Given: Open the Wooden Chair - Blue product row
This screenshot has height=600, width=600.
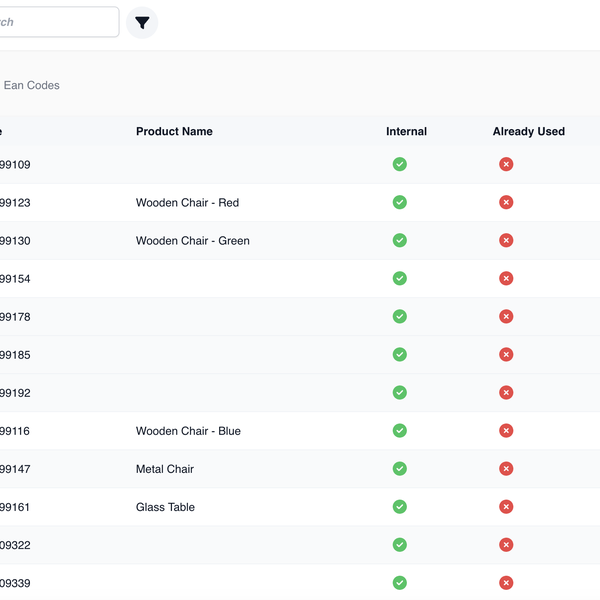Looking at the screenshot, I should click(x=188, y=431).
